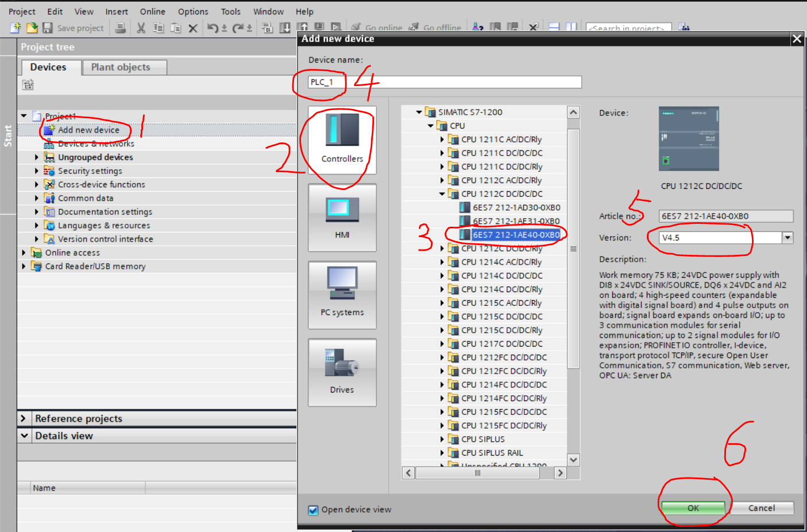This screenshot has height=532, width=807.
Task: Expand the Online access node
Action: pyautogui.click(x=24, y=253)
